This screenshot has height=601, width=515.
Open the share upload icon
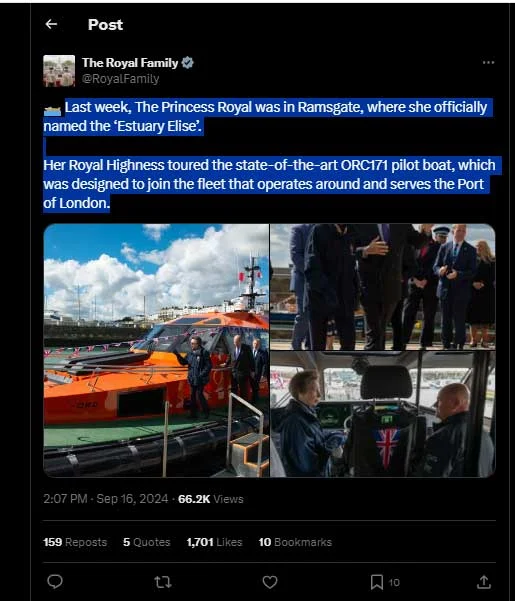484,582
